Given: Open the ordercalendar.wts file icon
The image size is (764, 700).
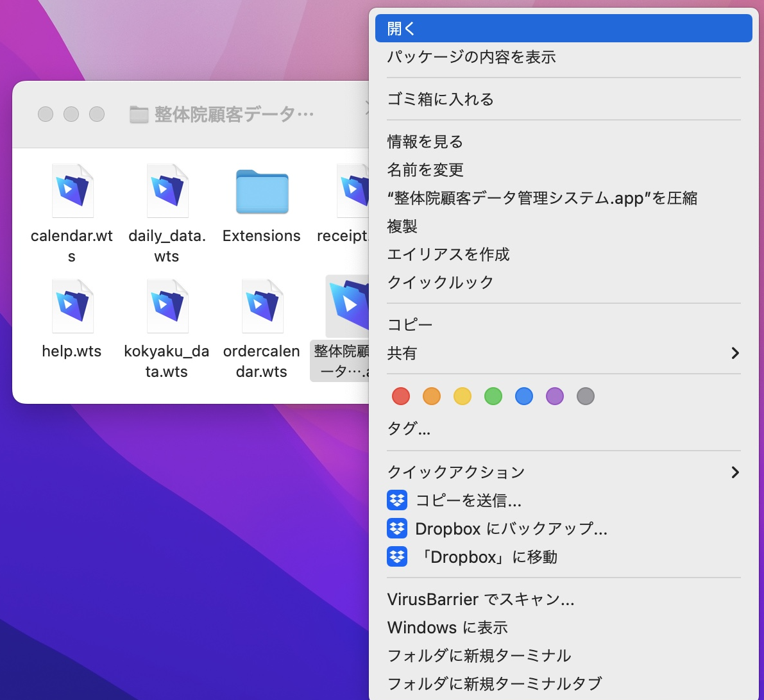Looking at the screenshot, I should 261,306.
